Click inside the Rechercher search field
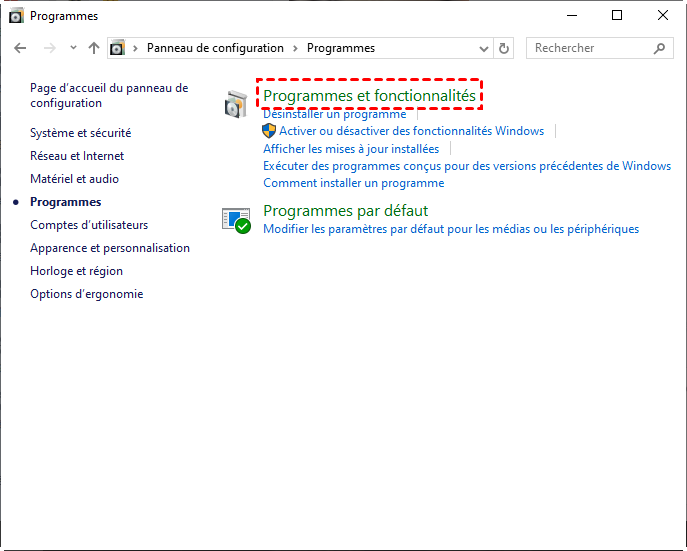 pos(590,48)
